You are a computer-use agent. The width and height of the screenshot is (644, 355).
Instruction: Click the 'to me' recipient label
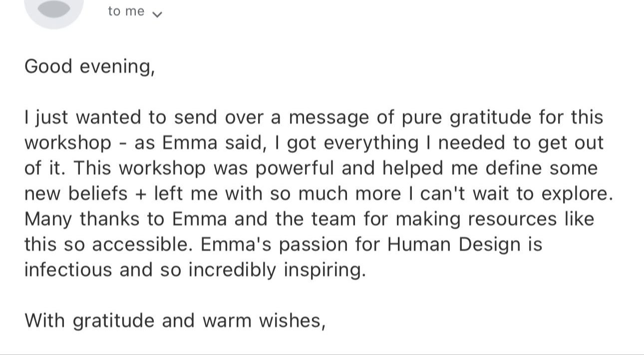pos(126,11)
